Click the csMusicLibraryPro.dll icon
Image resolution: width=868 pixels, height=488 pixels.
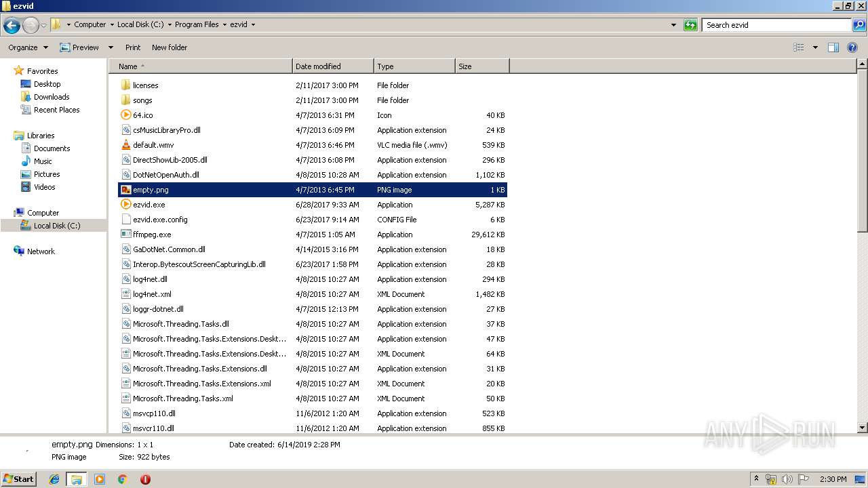125,130
